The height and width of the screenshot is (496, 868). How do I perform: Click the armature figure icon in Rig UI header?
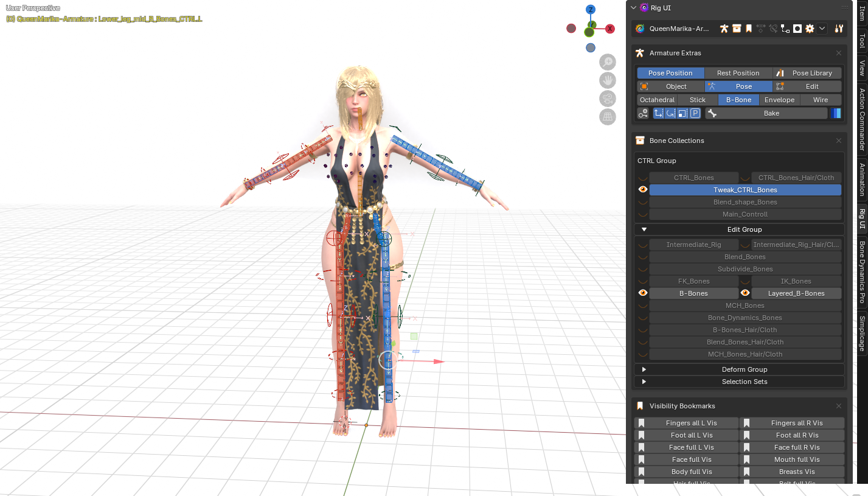724,29
